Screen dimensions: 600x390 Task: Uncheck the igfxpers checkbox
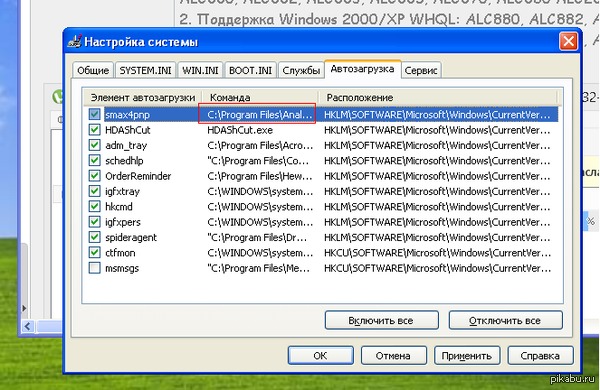(94, 222)
